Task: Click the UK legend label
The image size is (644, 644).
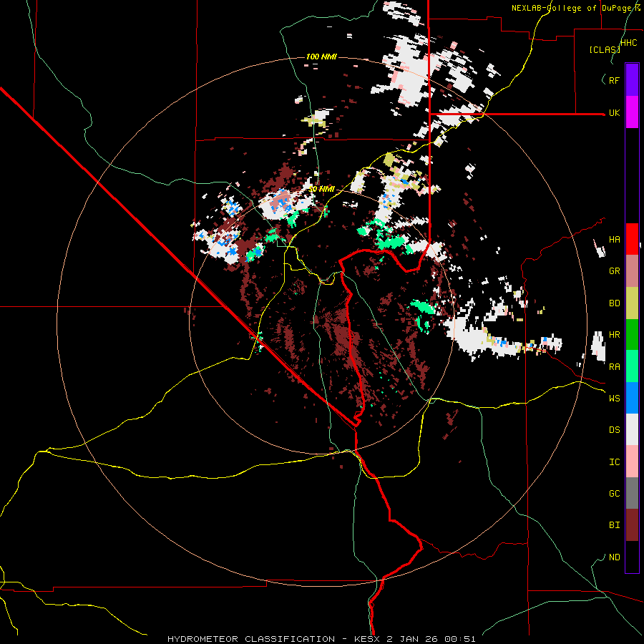Action: coord(615,112)
